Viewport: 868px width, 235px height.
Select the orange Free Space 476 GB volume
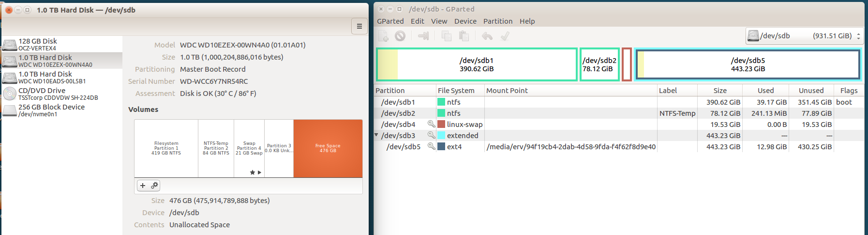(x=328, y=148)
